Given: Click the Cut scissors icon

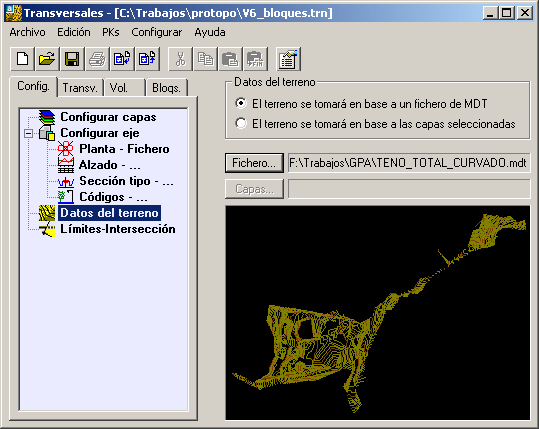Looking at the screenshot, I should (180, 59).
